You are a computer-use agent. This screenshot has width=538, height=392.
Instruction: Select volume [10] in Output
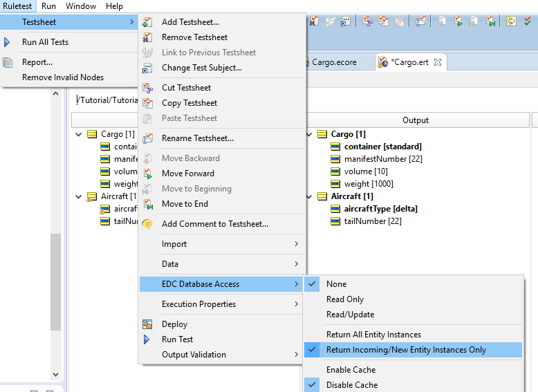[366, 171]
